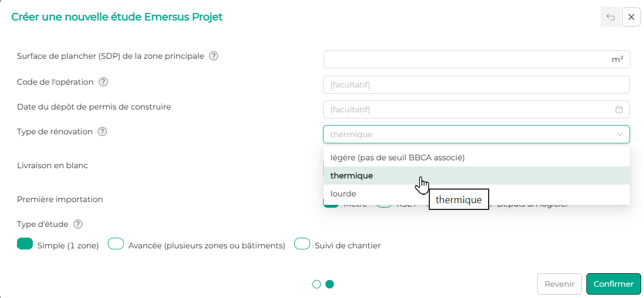
Task: Click help icon beside Code de l'opération
Action: (x=103, y=82)
